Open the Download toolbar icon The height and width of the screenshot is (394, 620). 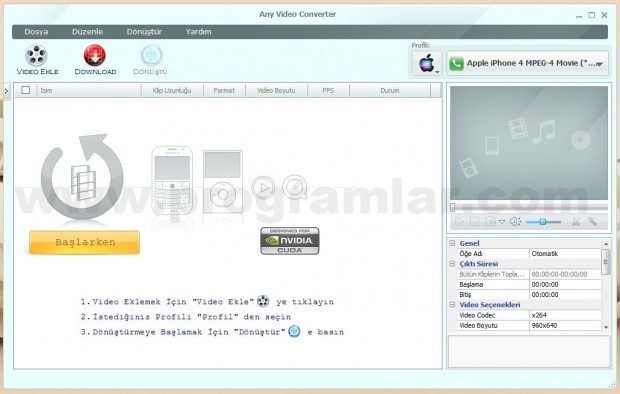[x=95, y=55]
